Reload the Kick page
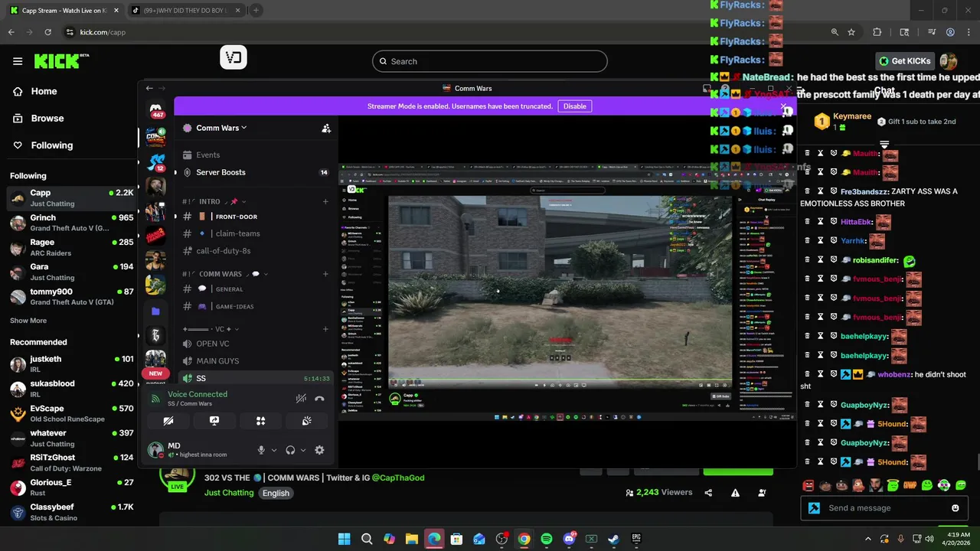980x551 pixels. (x=47, y=32)
